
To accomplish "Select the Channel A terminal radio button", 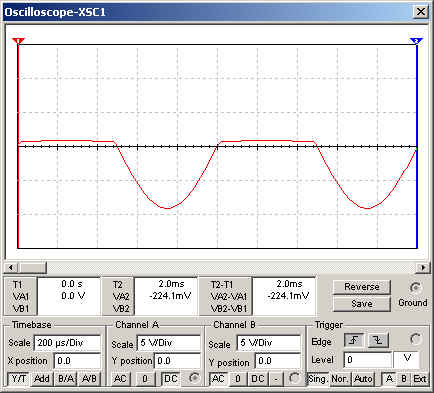I will coord(194,378).
